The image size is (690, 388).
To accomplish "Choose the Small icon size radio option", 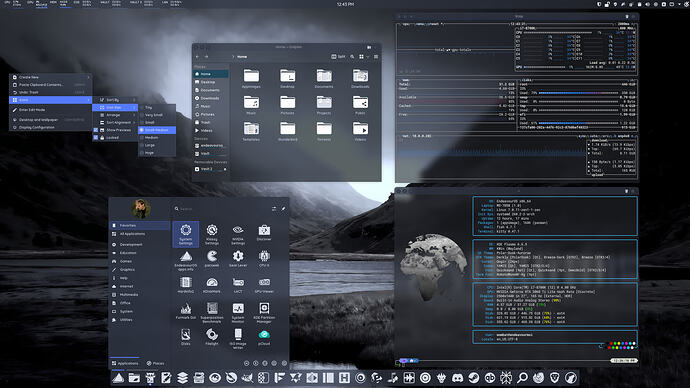I will (x=157, y=122).
